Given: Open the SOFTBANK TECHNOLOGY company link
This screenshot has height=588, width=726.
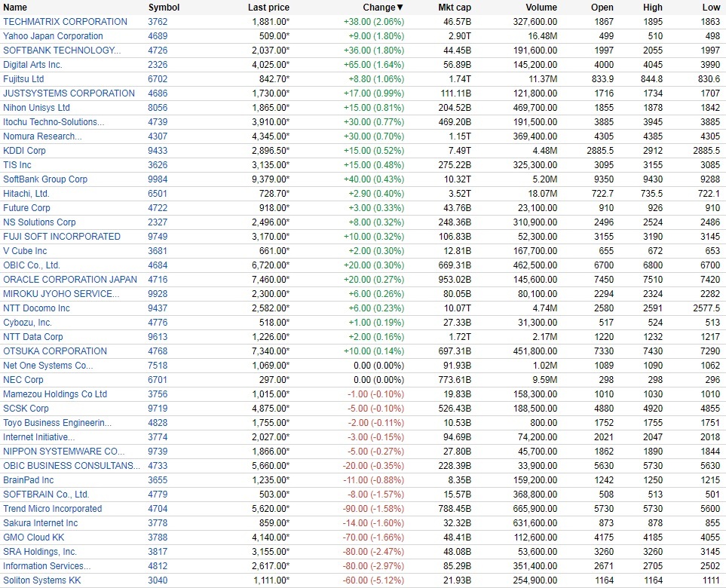Looking at the screenshot, I should [x=62, y=51].
